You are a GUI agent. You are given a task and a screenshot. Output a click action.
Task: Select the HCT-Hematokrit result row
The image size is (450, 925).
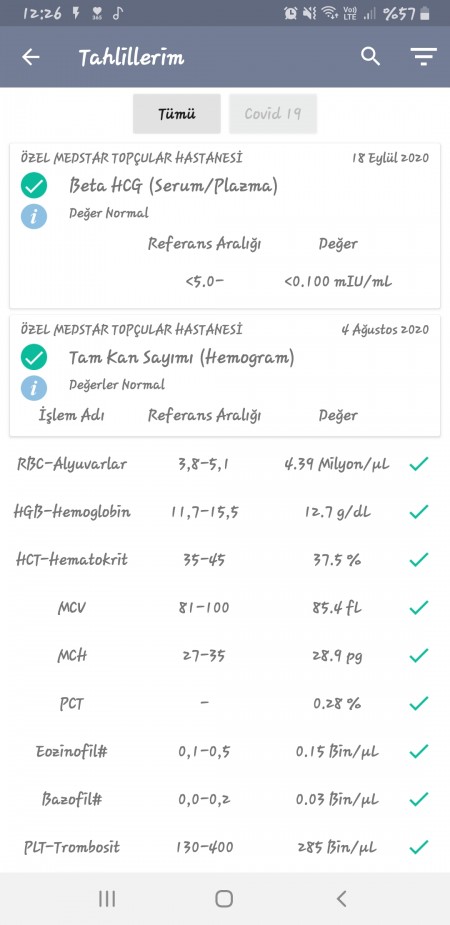pyautogui.click(x=225, y=560)
